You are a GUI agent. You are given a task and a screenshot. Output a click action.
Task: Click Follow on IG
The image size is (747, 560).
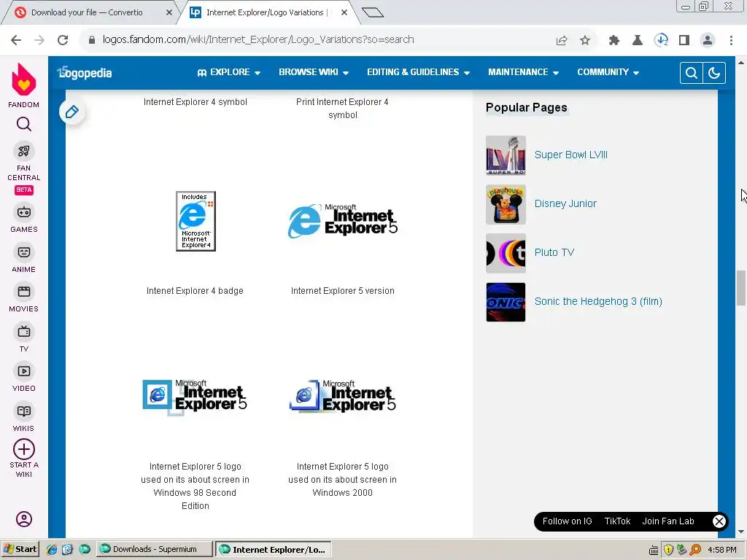(567, 521)
